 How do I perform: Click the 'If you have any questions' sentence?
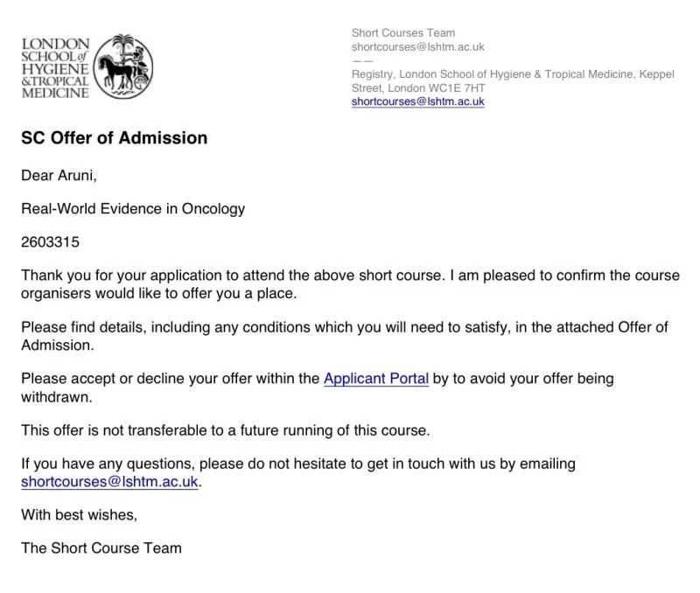(298, 464)
